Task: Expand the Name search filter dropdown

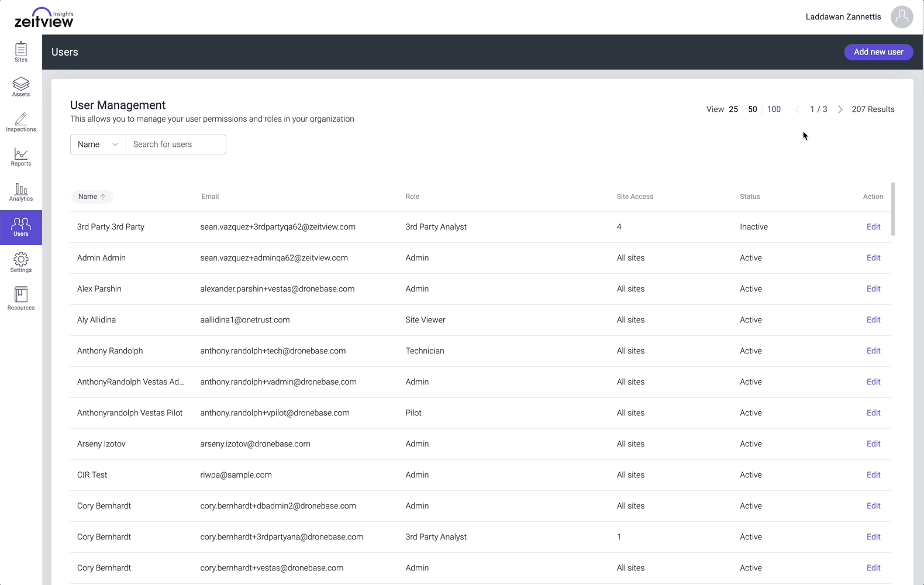Action: pos(98,144)
